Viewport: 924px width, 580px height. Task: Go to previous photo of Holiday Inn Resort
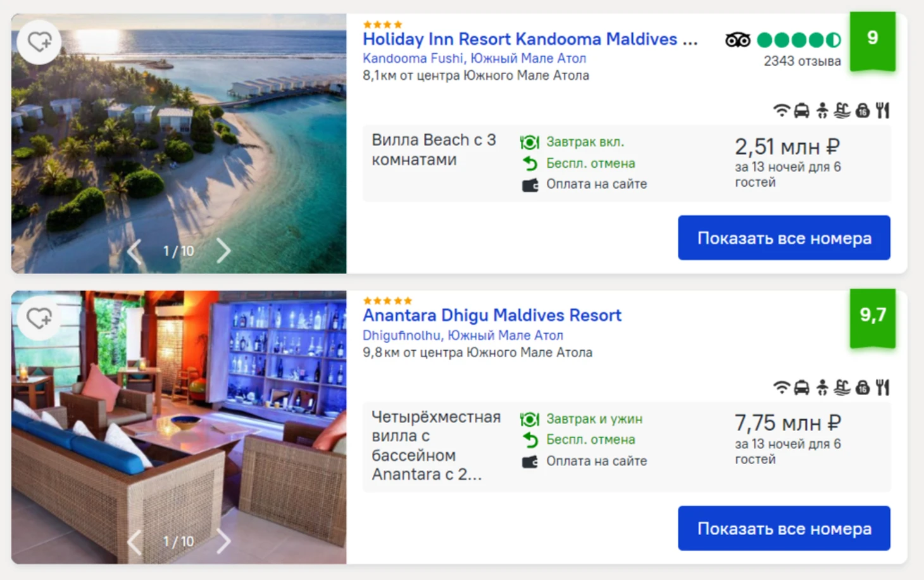click(134, 251)
